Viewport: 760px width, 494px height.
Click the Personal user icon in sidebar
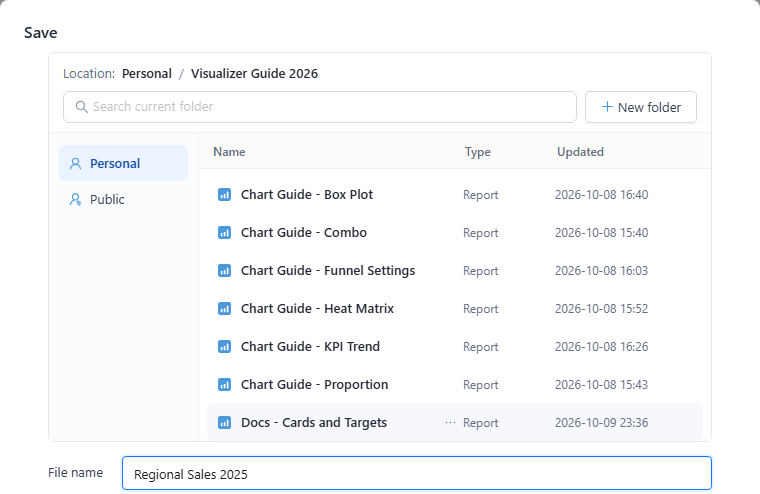(x=76, y=163)
